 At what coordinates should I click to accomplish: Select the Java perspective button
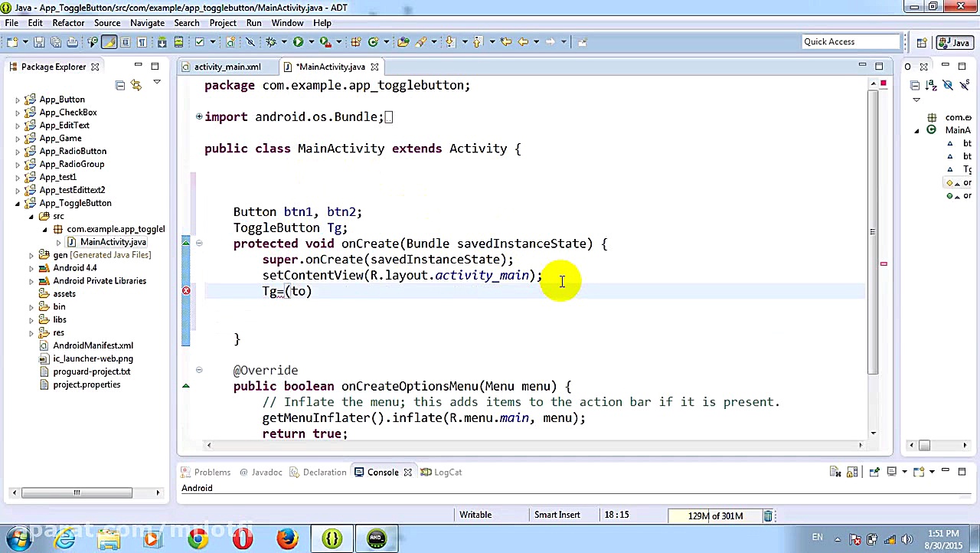click(955, 43)
